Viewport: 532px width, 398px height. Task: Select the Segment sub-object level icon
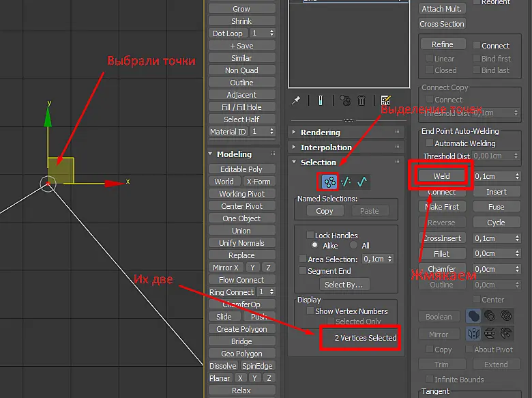[346, 182]
